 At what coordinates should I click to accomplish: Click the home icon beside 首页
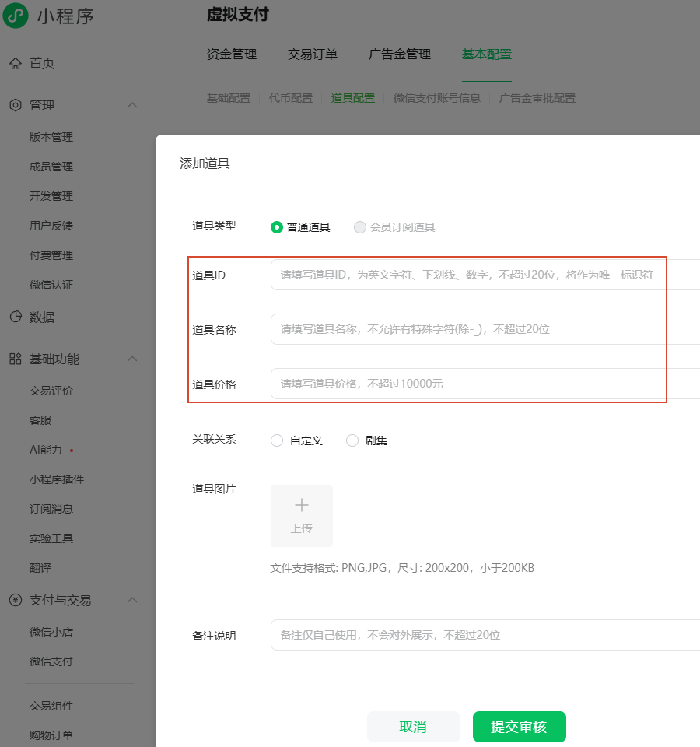click(x=16, y=63)
